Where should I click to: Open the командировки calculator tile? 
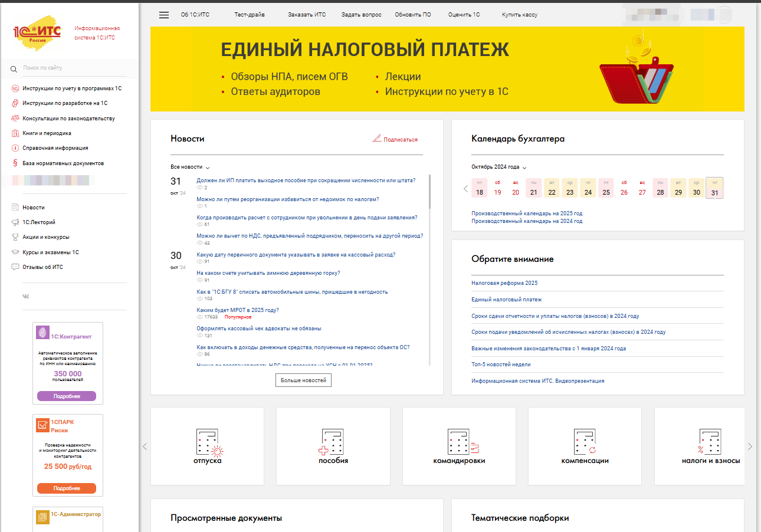coord(459,445)
